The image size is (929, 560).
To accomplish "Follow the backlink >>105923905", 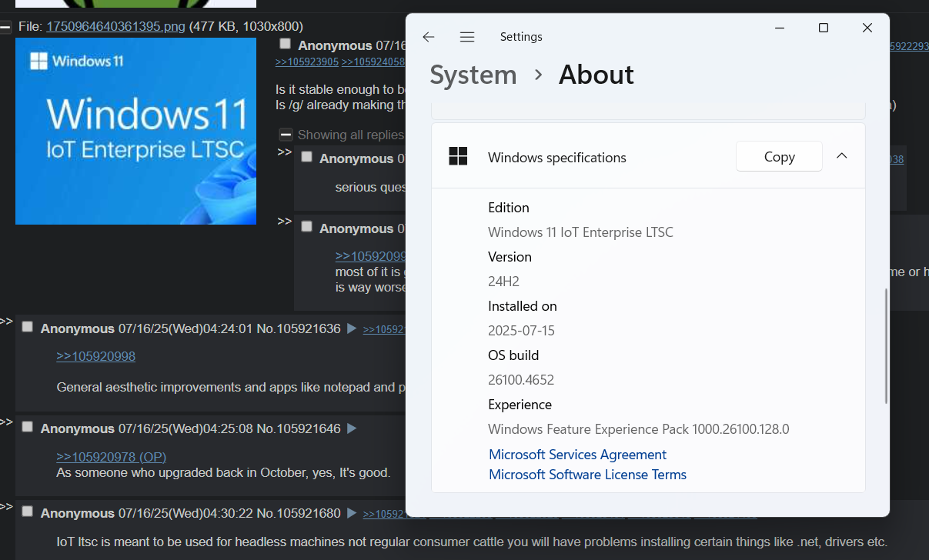I will 307,62.
